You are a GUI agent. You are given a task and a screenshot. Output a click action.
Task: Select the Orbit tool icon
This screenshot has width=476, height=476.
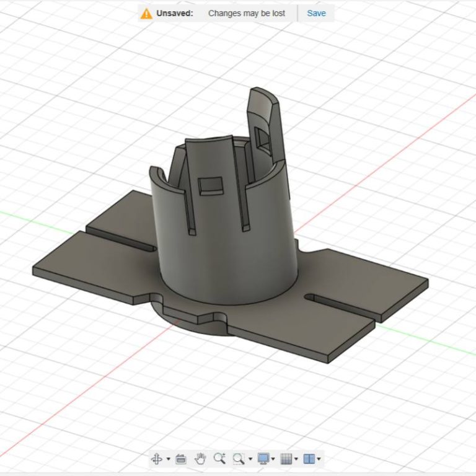point(157,459)
